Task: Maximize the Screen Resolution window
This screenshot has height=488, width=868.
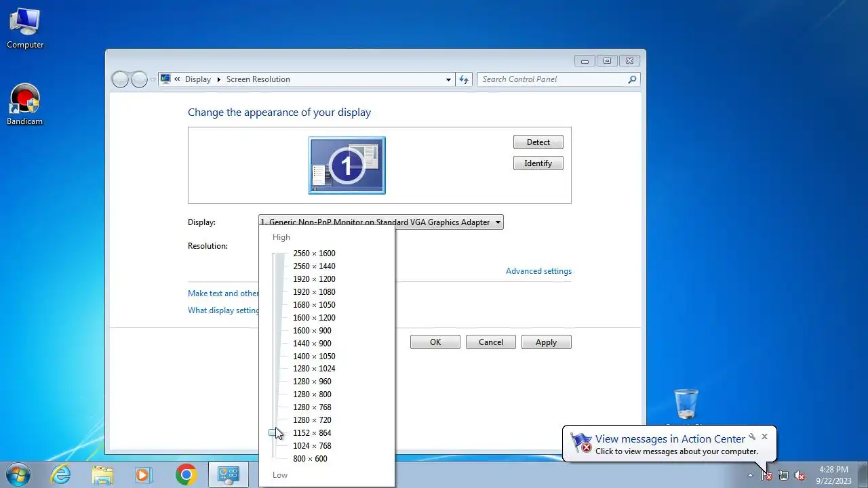Action: (x=607, y=60)
